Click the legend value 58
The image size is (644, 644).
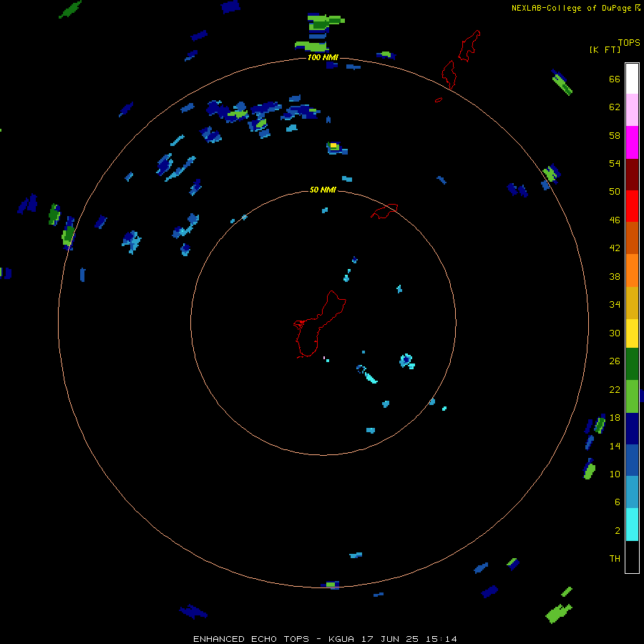click(x=615, y=135)
